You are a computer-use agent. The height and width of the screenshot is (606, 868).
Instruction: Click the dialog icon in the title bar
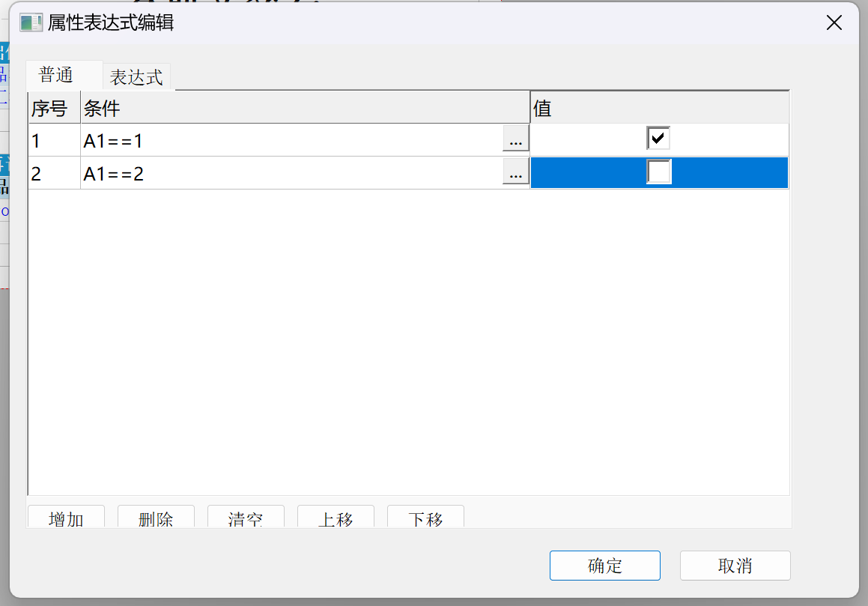coord(31,22)
